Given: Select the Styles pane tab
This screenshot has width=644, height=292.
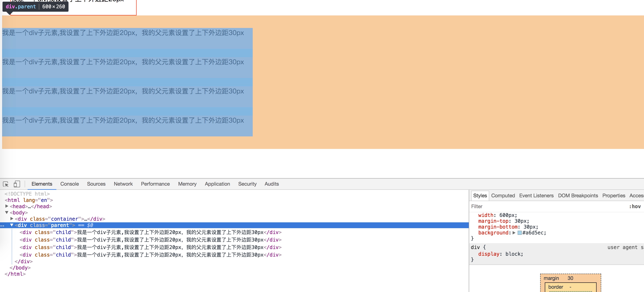Looking at the screenshot, I should (x=480, y=196).
